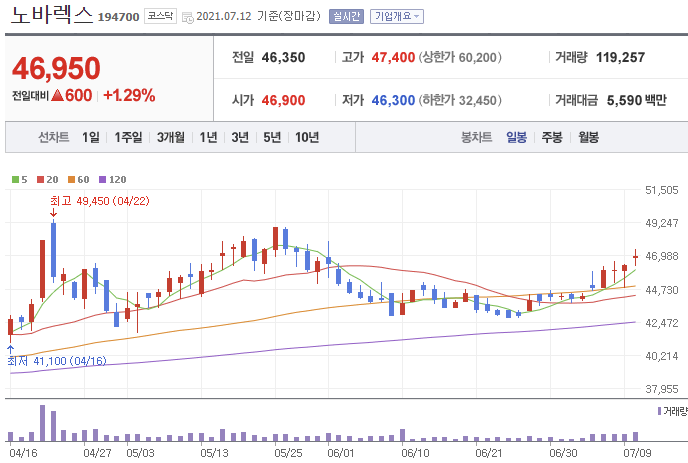This screenshot has height=463, width=688.
Task: Click the +1.29% change rate
Action: [x=129, y=95]
